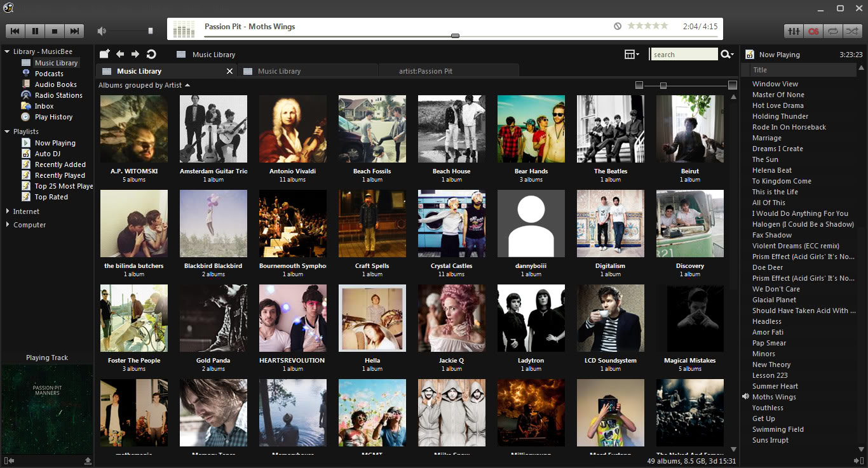Stop playback
The width and height of the screenshot is (868, 468).
(55, 30)
